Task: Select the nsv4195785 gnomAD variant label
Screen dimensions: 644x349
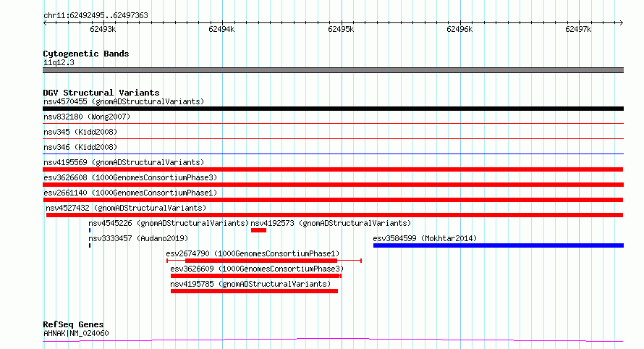Action: tap(250, 284)
